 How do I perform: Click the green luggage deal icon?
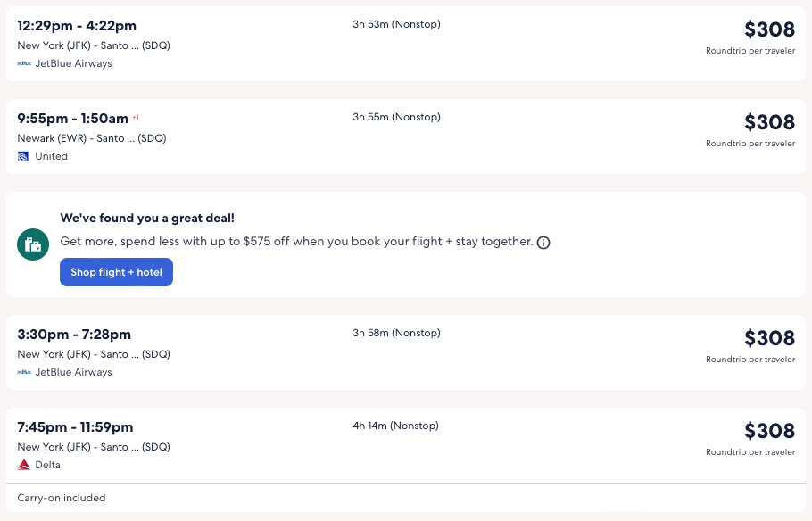[33, 244]
